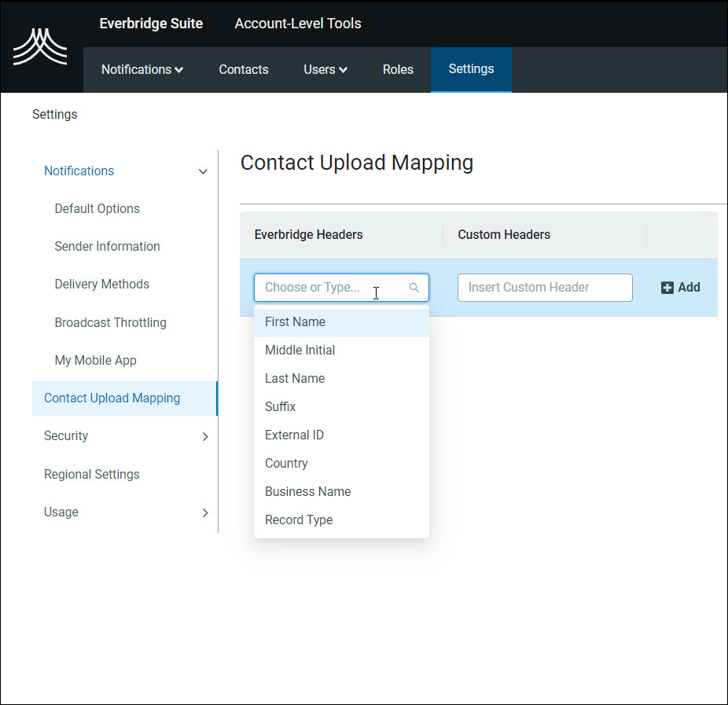Pick Record Type from the list

[299, 520]
